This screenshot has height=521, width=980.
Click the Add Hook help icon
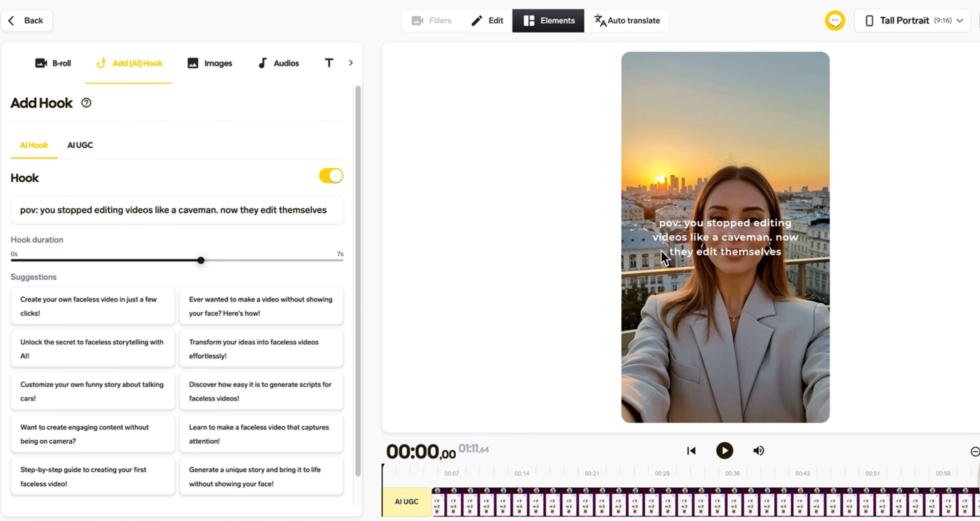[86, 102]
